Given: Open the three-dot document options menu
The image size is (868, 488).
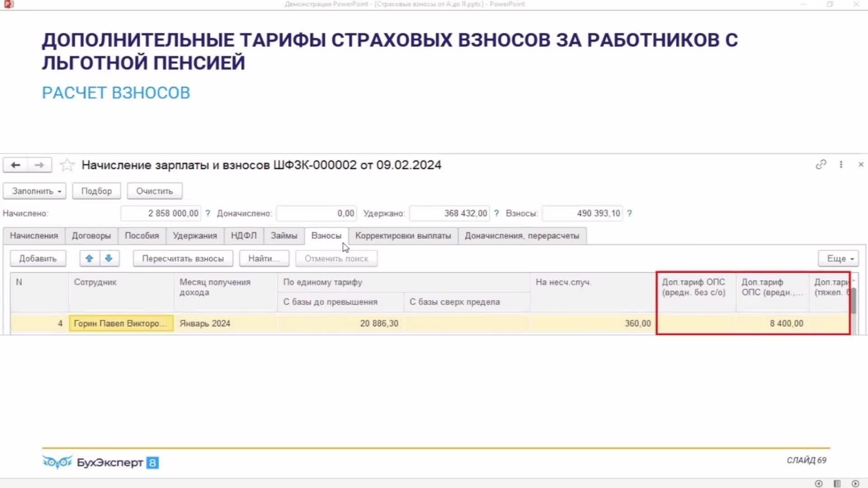Looking at the screenshot, I should click(841, 164).
